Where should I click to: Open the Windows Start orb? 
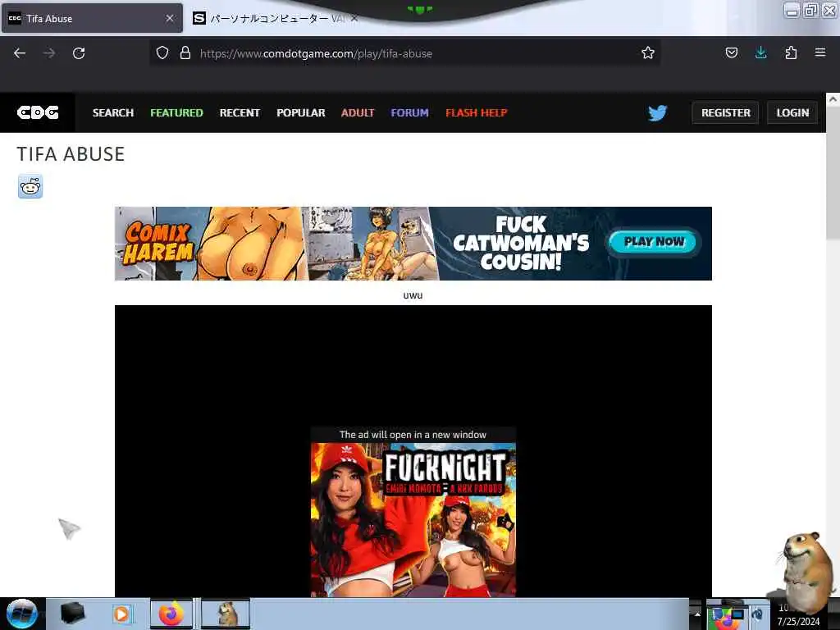[x=21, y=614]
